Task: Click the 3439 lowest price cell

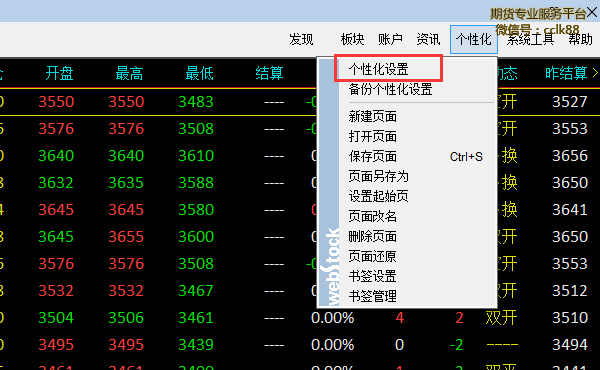Action: pos(196,345)
